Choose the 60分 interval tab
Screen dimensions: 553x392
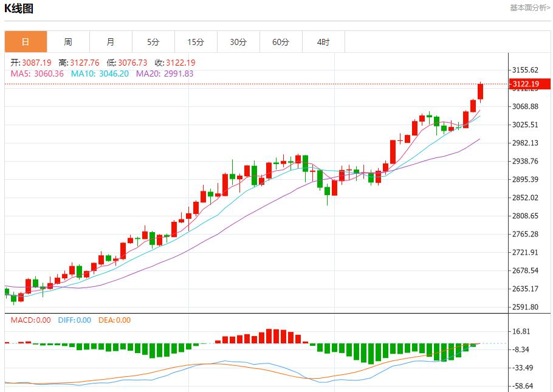[281, 42]
